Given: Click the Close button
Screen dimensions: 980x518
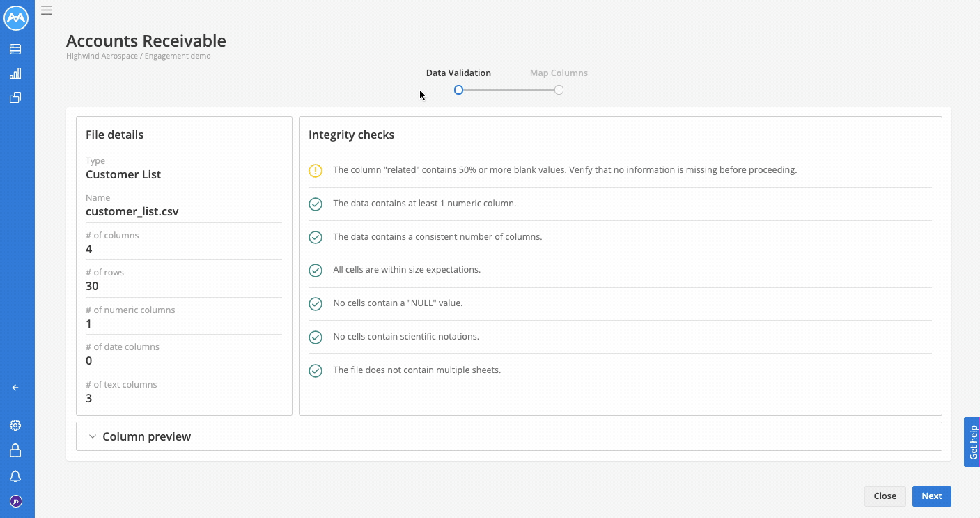Looking at the screenshot, I should point(885,496).
